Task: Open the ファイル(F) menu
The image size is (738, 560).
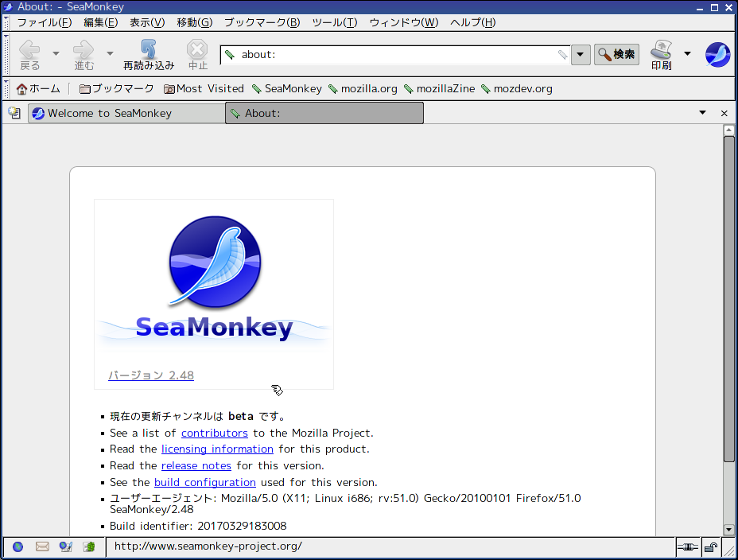Action: tap(45, 22)
